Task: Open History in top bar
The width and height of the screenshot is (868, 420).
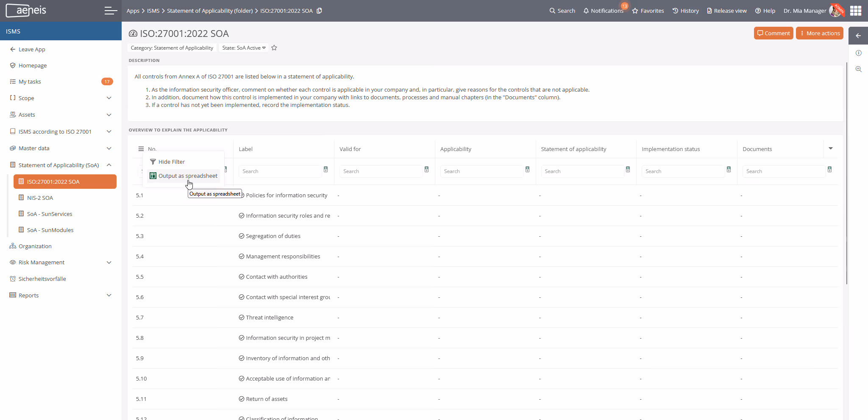Action: click(x=686, y=11)
